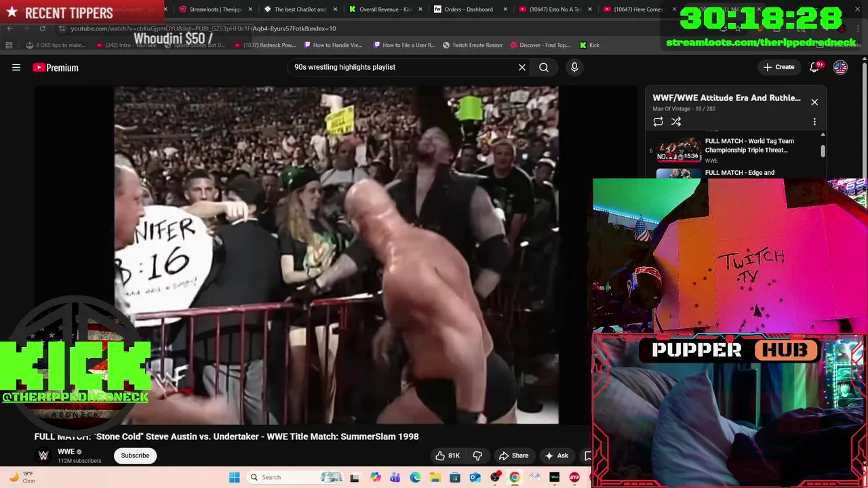
Task: Open the Ask AI button
Action: tap(556, 455)
